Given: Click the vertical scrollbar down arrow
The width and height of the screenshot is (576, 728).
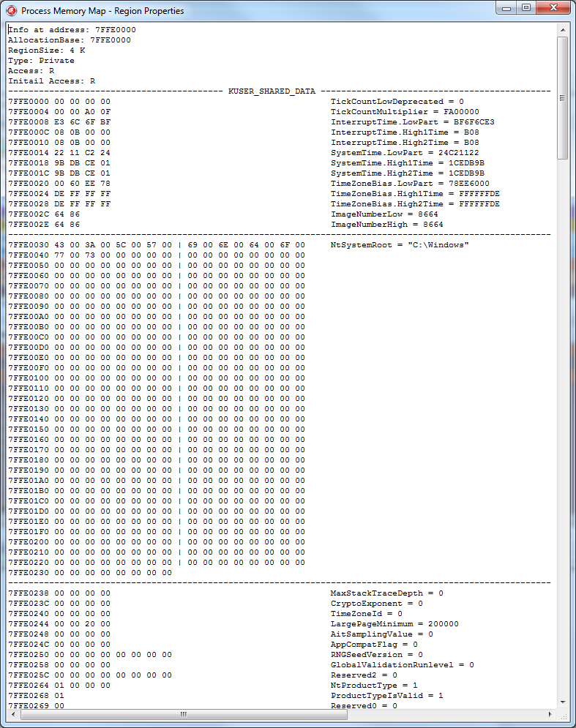Looking at the screenshot, I should coord(563,702).
